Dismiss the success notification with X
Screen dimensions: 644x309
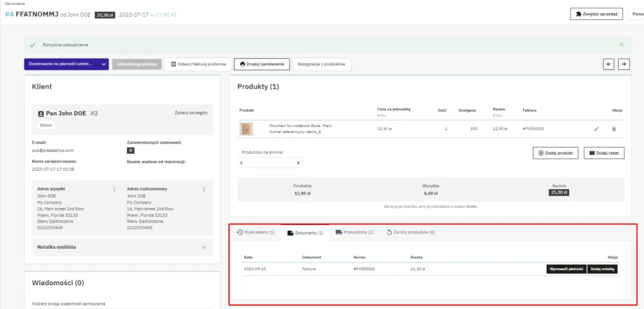621,45
